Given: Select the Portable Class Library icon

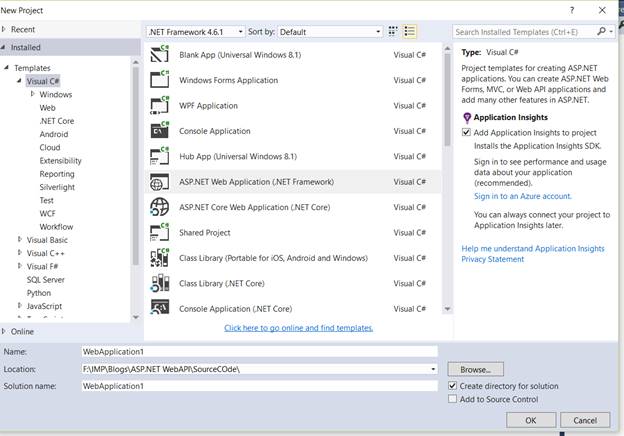Looking at the screenshot, I should [x=160, y=258].
